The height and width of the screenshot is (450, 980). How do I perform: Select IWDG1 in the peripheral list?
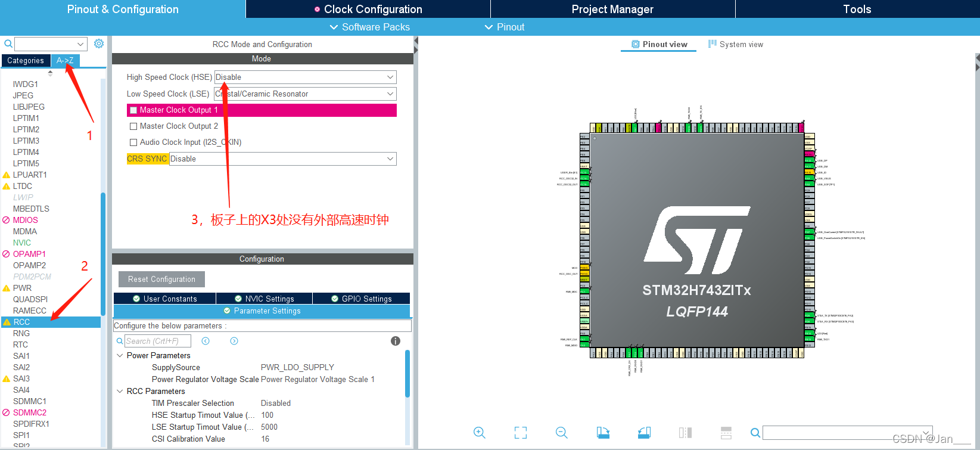coord(26,84)
